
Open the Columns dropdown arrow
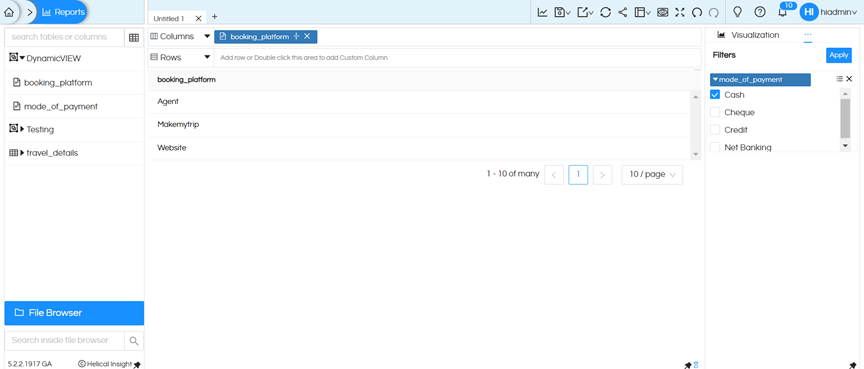coord(207,36)
